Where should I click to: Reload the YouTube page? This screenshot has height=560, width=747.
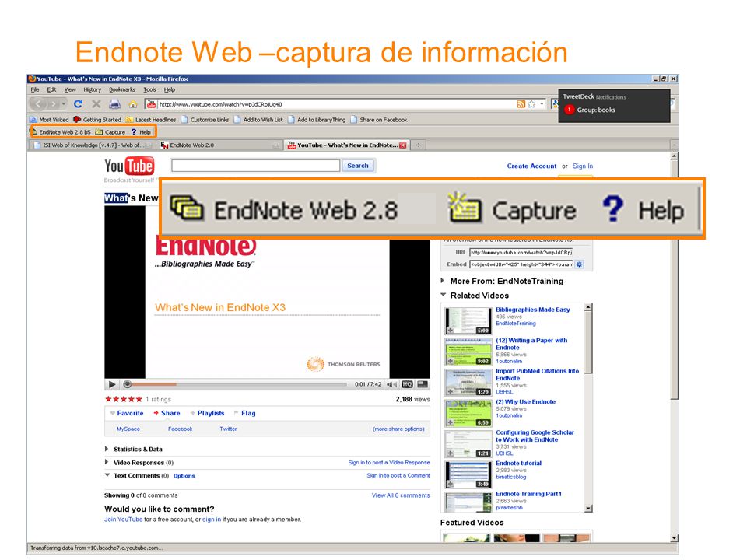pos(78,103)
